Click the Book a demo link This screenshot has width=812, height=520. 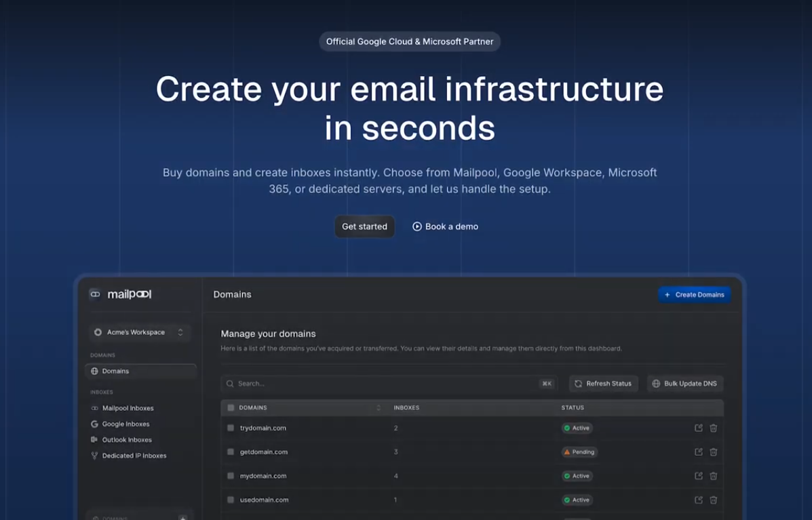[x=446, y=226]
